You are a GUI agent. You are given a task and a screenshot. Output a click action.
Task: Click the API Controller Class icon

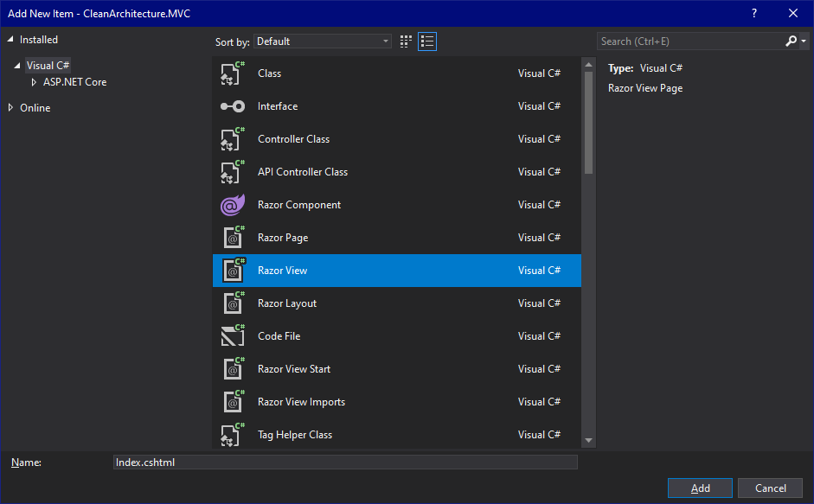pyautogui.click(x=233, y=172)
